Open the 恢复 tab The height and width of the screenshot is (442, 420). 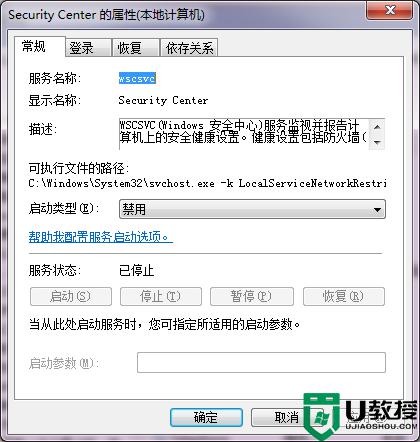135,48
